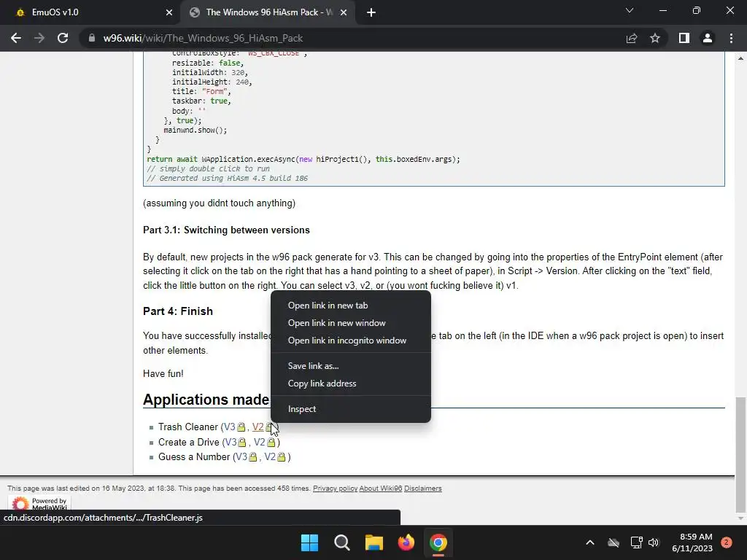Open notification badge showing 2
The width and height of the screenshot is (747, 560).
[x=727, y=542]
